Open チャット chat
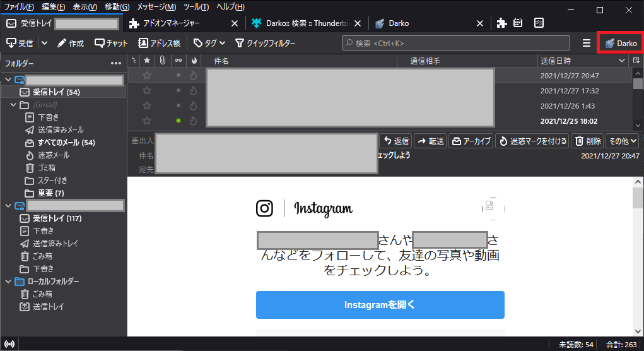Image resolution: width=644 pixels, height=351 pixels. [x=111, y=43]
